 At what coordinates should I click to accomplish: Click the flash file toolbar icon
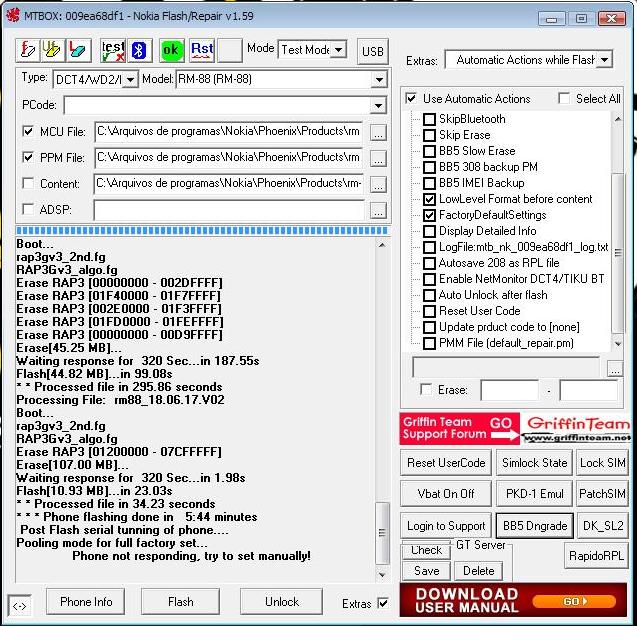click(28, 50)
